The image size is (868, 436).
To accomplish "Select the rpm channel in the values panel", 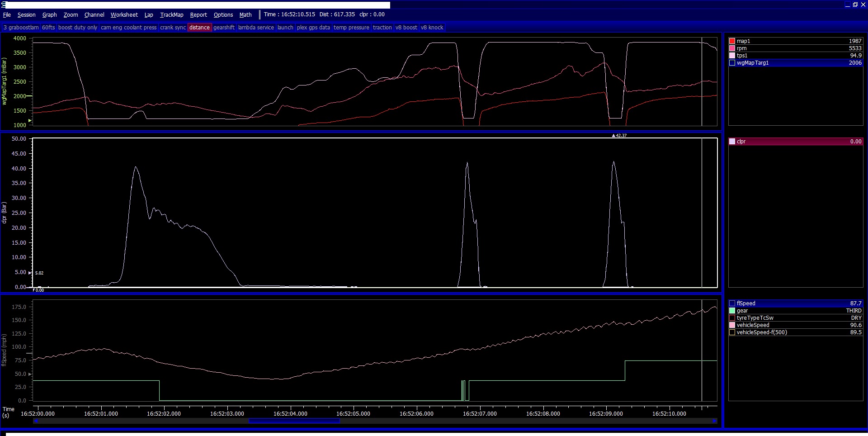I will 796,48.
